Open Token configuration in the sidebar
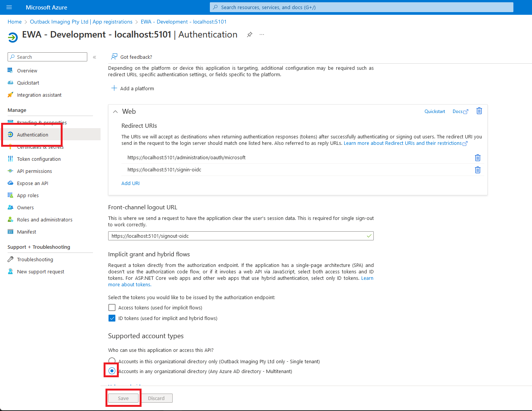This screenshot has width=532, height=411. 39,159
